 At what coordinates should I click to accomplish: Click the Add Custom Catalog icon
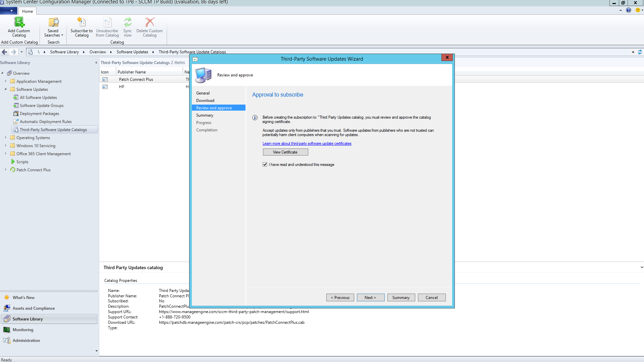pos(19,23)
